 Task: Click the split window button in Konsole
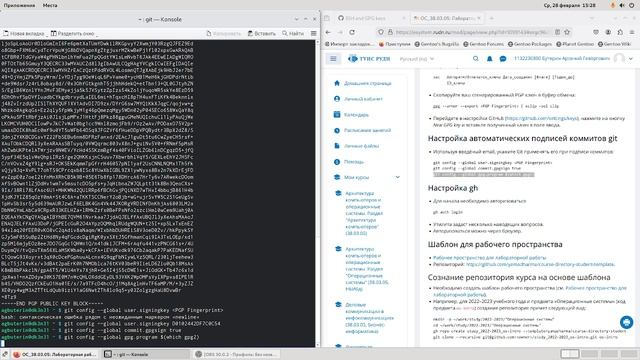tap(73, 33)
